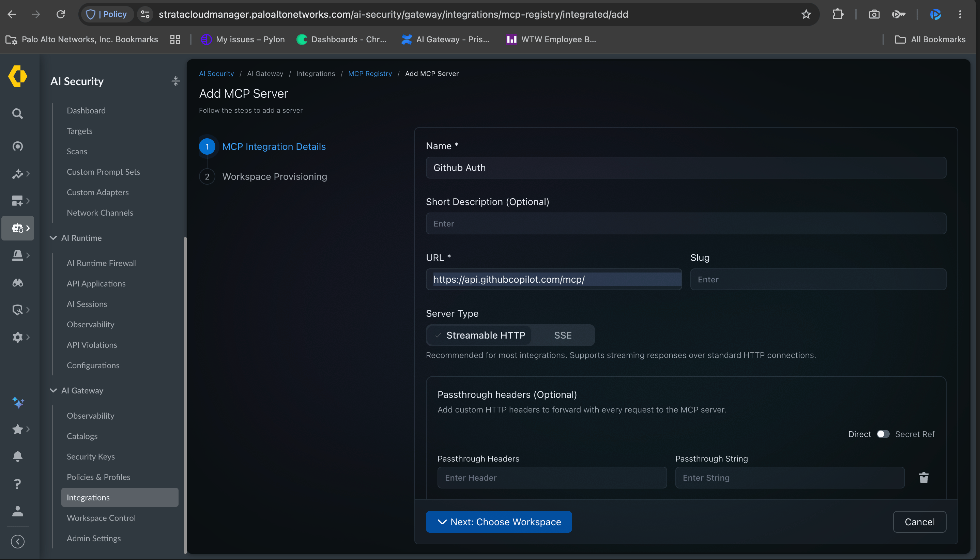Toggle Direct / Secret Ref switch
The height and width of the screenshot is (560, 980).
(883, 434)
